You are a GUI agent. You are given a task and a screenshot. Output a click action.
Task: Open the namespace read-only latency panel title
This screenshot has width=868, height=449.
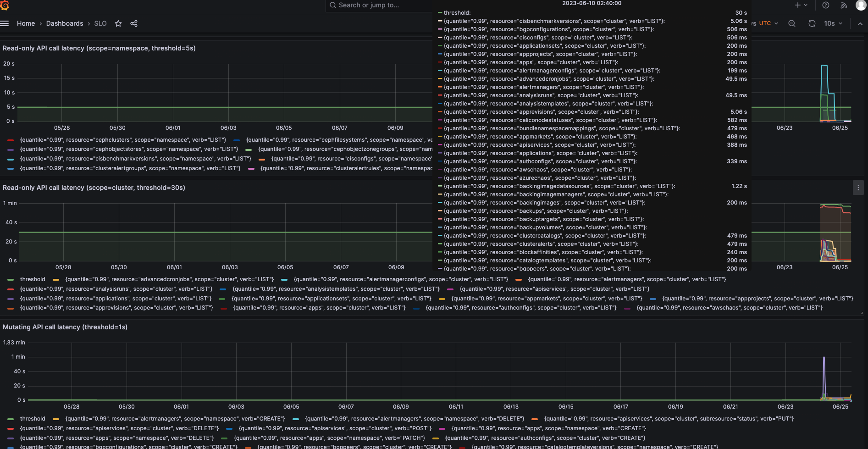pyautogui.click(x=99, y=48)
